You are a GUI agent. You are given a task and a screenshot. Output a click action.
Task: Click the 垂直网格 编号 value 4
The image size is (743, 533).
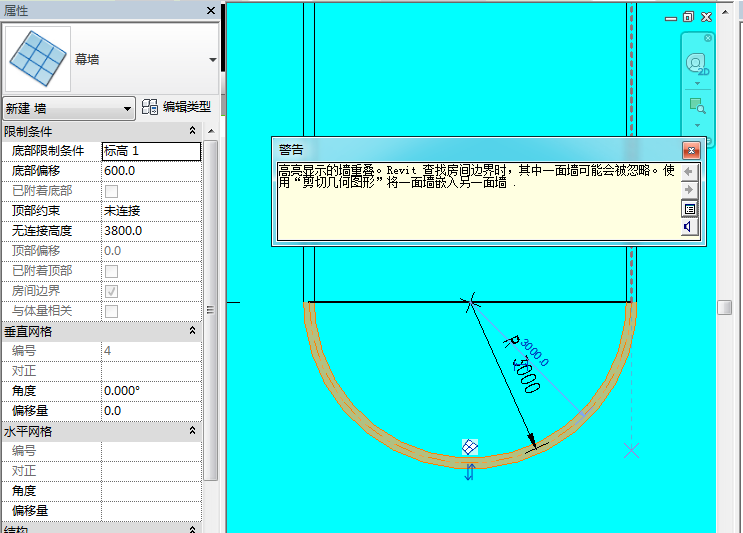coord(151,351)
